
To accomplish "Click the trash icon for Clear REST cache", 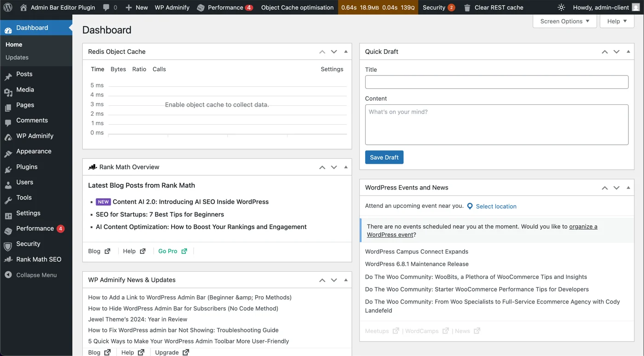I will [x=467, y=7].
